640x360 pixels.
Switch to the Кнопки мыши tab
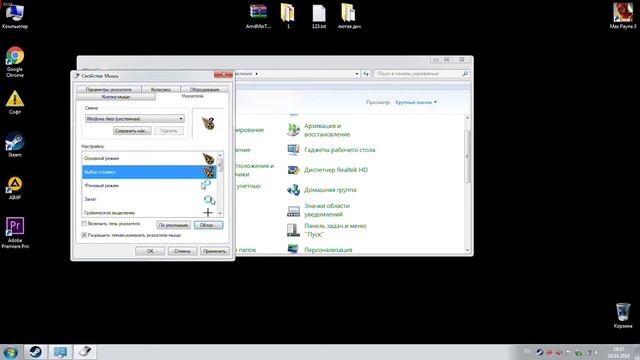[116, 97]
